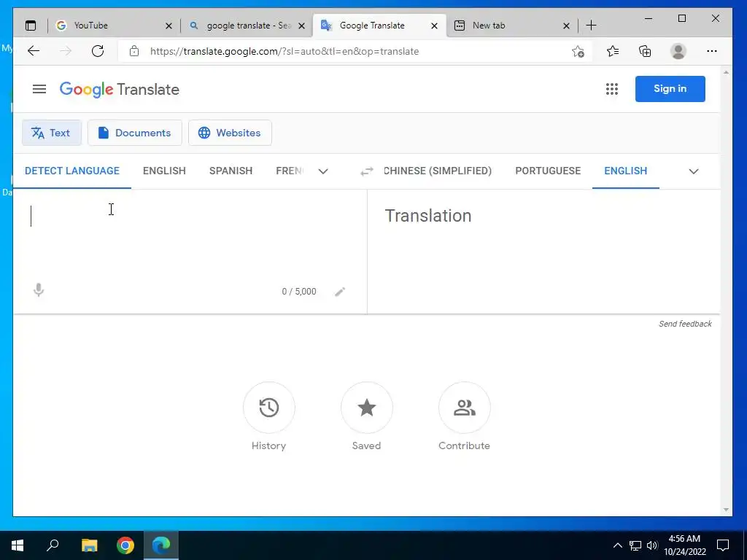View site information lock icon
This screenshot has width=747, height=560.
click(x=134, y=51)
